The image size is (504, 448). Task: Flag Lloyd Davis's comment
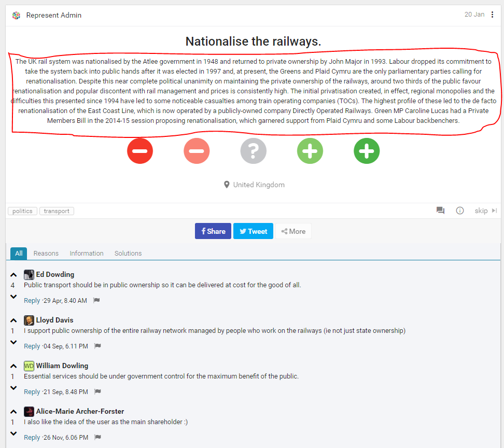point(97,346)
